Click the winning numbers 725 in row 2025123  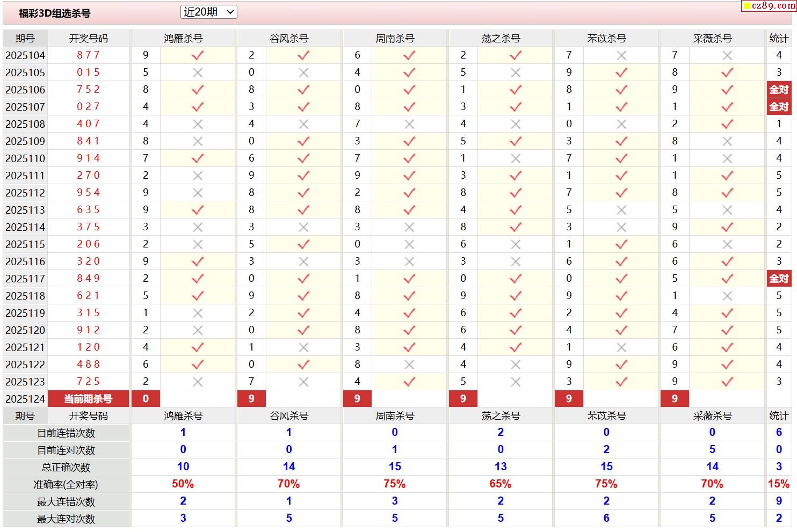coord(89,381)
